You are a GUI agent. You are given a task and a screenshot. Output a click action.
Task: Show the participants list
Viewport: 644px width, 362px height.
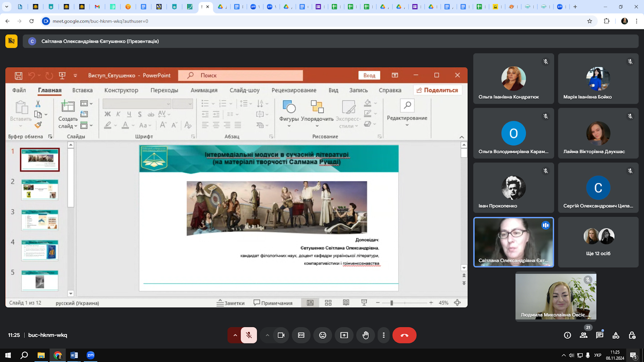pyautogui.click(x=584, y=335)
